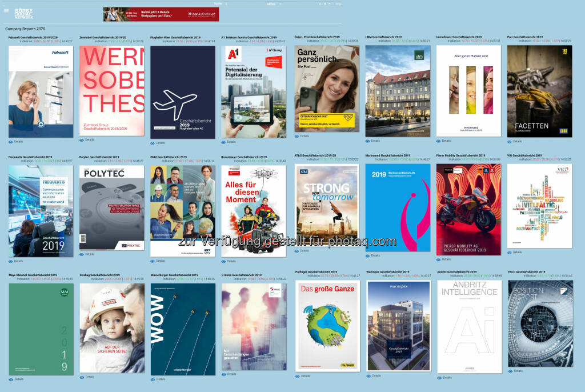Viewport: 585px width, 392px height.
Task: Click the Company Reports 2020 heading
Action: pyautogui.click(x=25, y=29)
